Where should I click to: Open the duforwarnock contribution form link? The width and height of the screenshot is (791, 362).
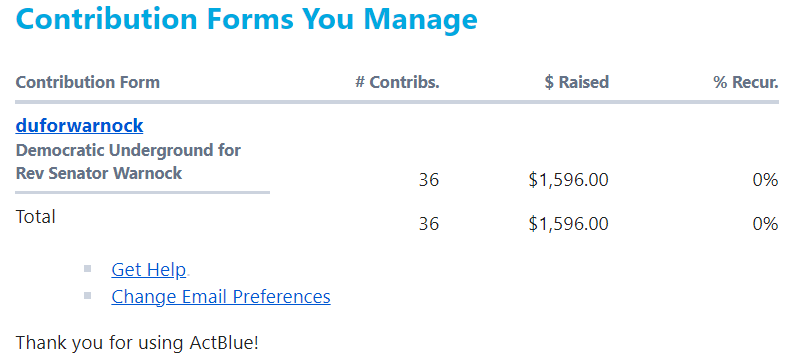pos(79,126)
